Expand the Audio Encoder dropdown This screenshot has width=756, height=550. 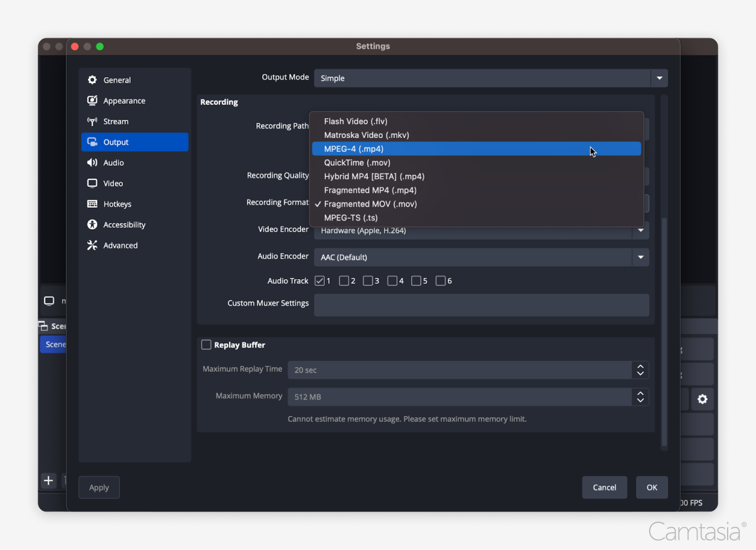coord(640,257)
